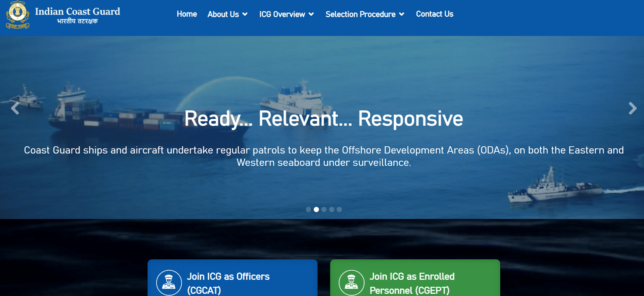Jump to the third carousel slide dot
This screenshot has width=644, height=296.
[324, 209]
